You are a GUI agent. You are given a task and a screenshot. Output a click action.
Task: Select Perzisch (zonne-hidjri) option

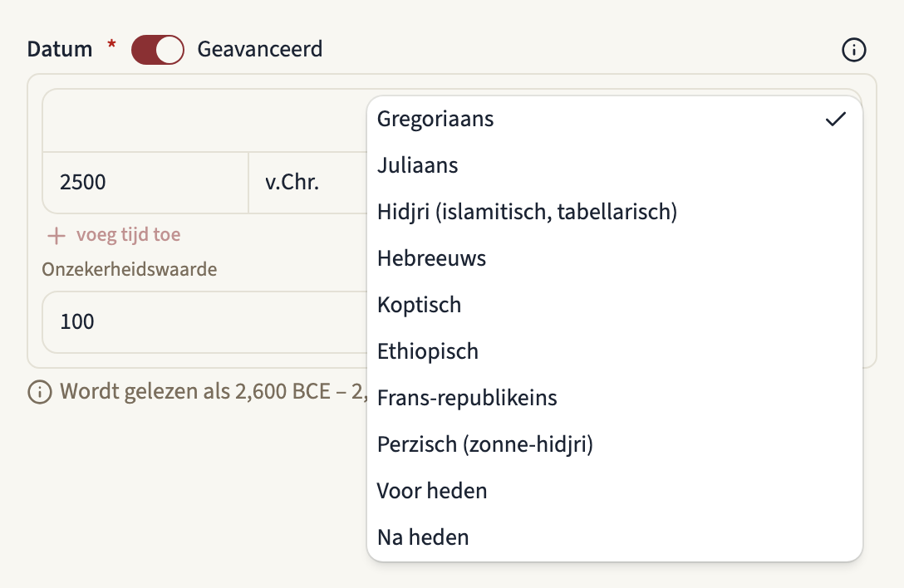pyautogui.click(x=615, y=444)
